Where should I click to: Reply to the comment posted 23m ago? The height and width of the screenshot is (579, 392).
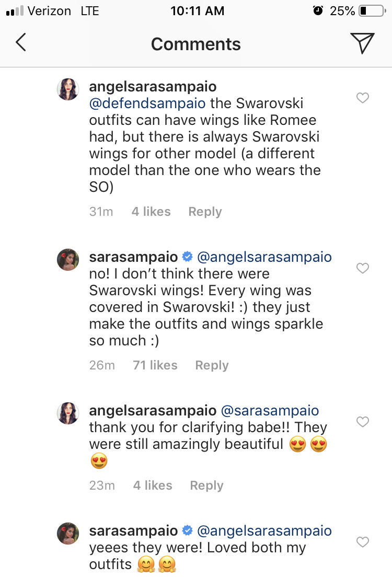pyautogui.click(x=206, y=485)
